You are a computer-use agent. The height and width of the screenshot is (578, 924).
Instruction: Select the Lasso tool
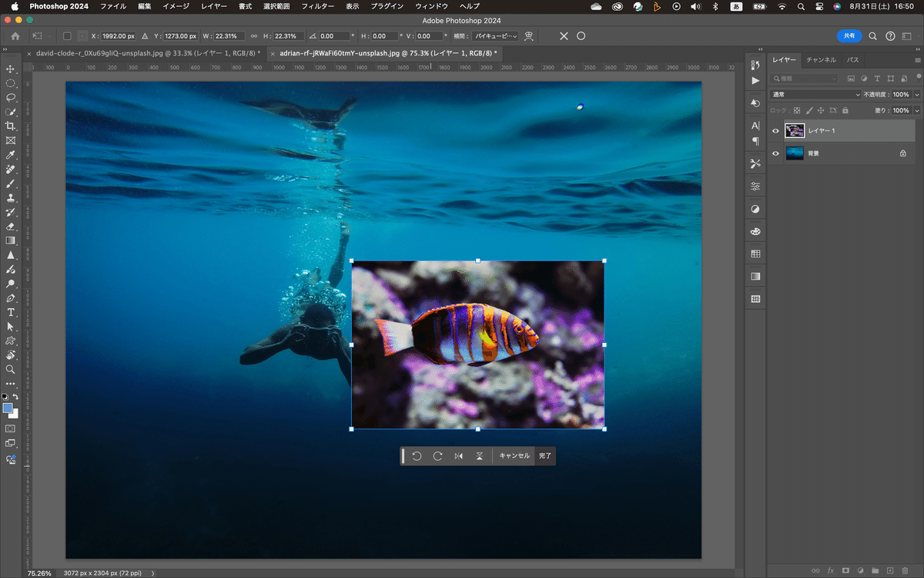(11, 97)
